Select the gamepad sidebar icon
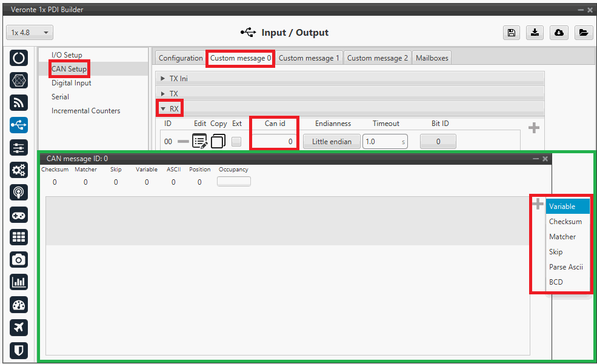The image size is (597, 364). click(x=19, y=215)
